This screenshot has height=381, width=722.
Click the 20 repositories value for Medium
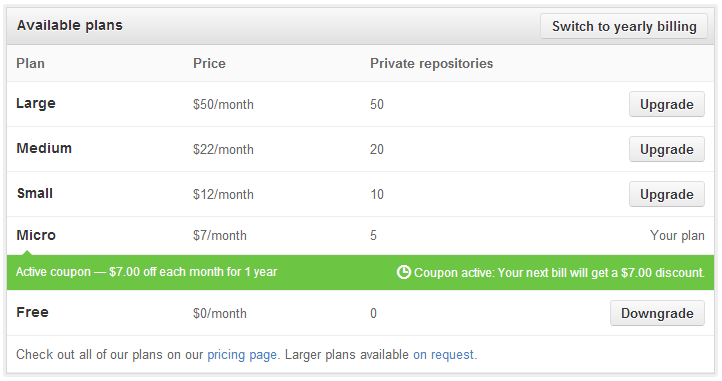(x=377, y=149)
